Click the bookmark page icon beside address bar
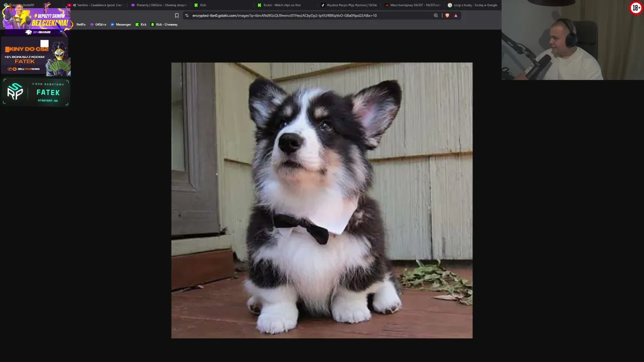This screenshot has width=644, height=362. coord(177,16)
